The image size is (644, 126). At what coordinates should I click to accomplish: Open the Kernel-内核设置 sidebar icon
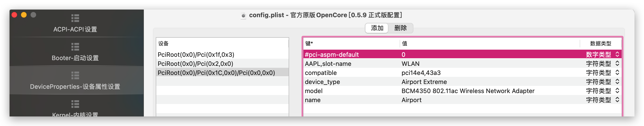tap(75, 104)
